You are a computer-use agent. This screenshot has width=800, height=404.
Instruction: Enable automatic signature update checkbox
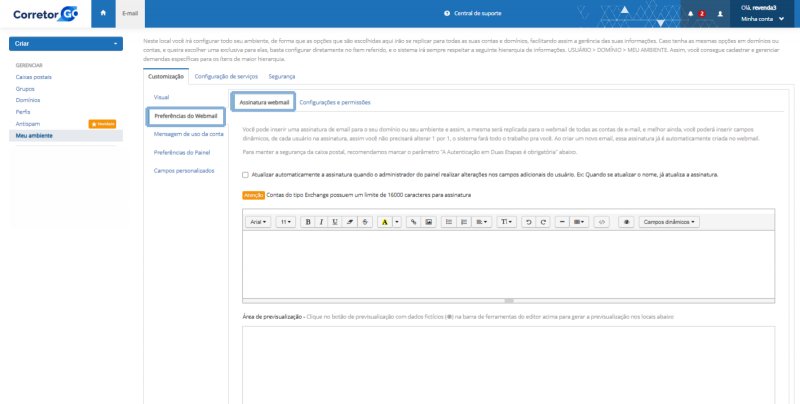[x=245, y=175]
